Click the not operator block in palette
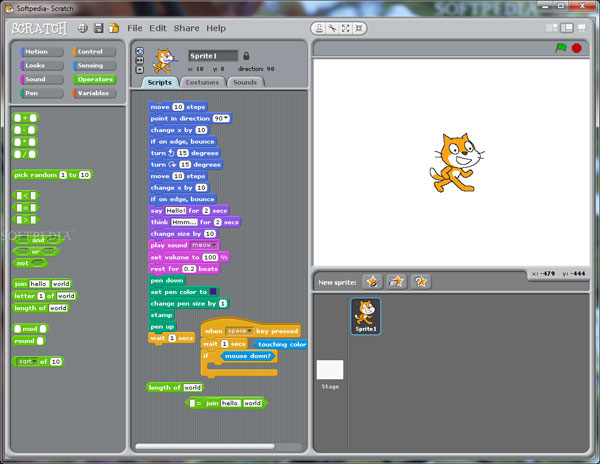 point(30,263)
